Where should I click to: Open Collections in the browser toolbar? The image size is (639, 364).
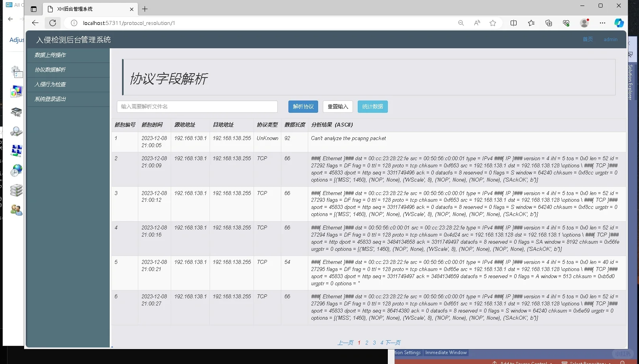549,23
